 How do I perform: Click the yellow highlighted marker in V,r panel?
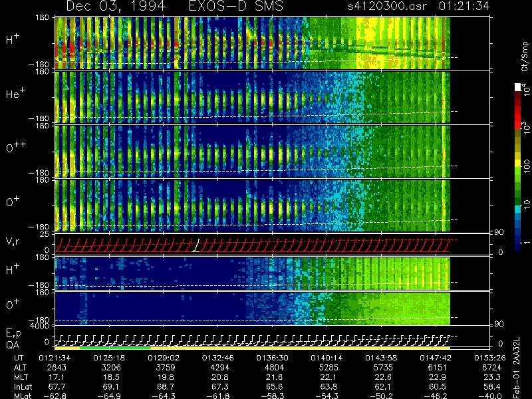[x=196, y=245]
